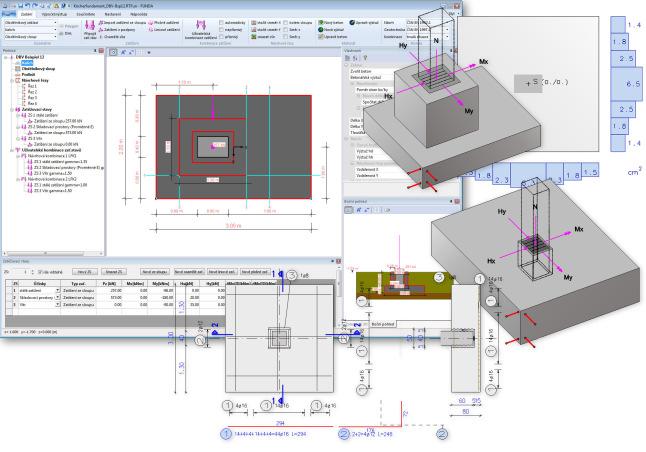Click the large pink user load combination icon
This screenshot has height=452, width=646.
[201, 25]
